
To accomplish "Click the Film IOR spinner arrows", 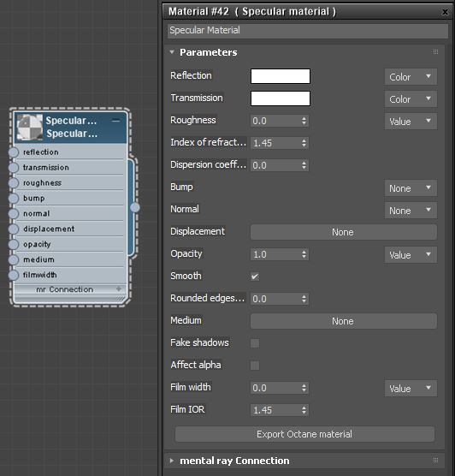I will coord(304,410).
